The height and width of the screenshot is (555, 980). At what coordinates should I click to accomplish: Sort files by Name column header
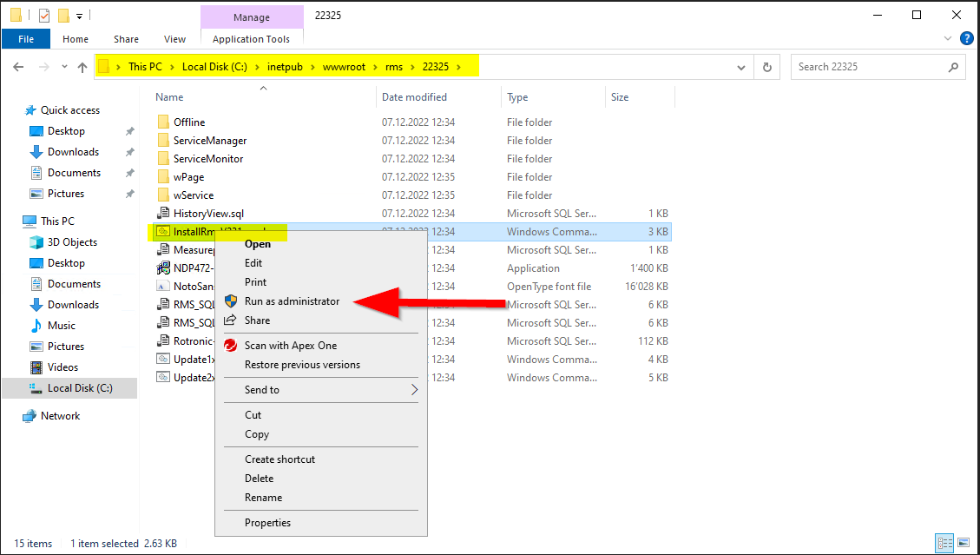265,97
